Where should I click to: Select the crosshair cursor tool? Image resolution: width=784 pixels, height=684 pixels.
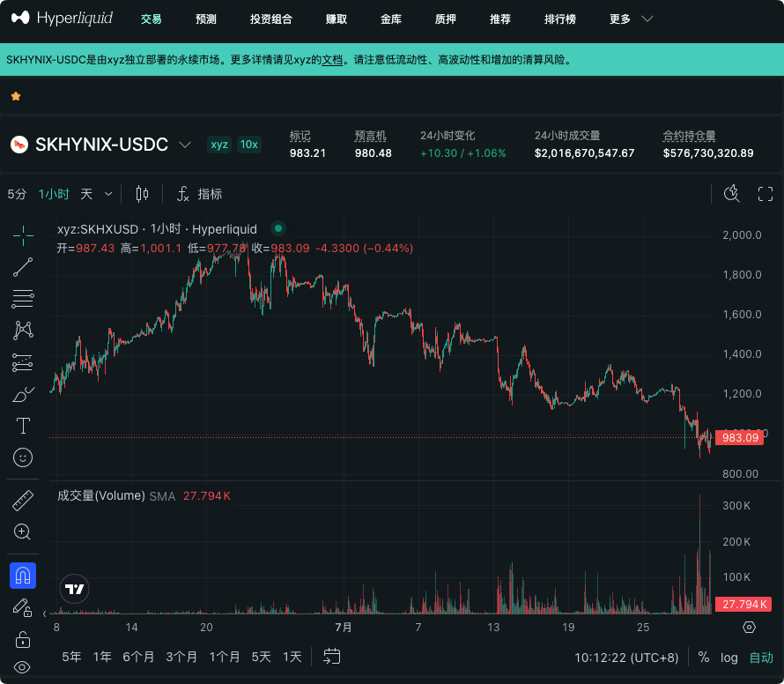click(x=23, y=235)
